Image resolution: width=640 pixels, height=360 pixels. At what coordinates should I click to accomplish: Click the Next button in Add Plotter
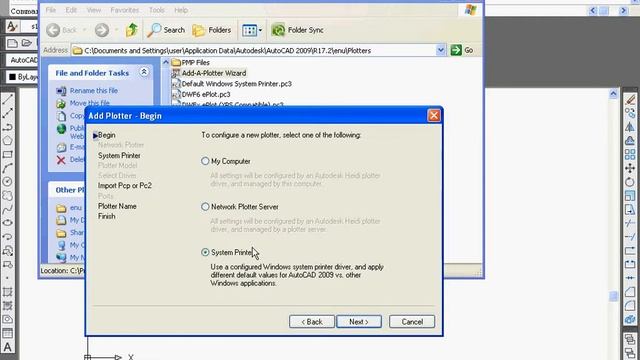point(359,322)
